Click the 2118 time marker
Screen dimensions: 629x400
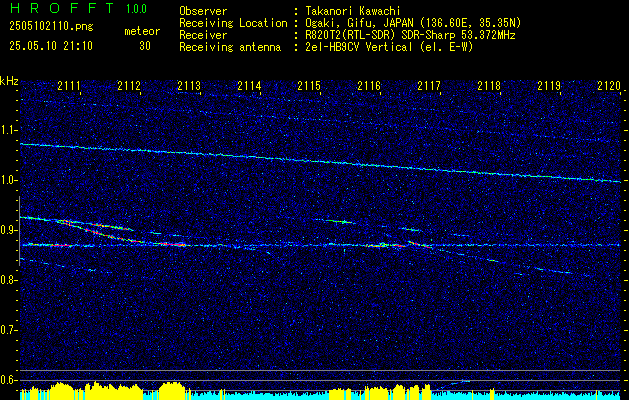coord(489,86)
